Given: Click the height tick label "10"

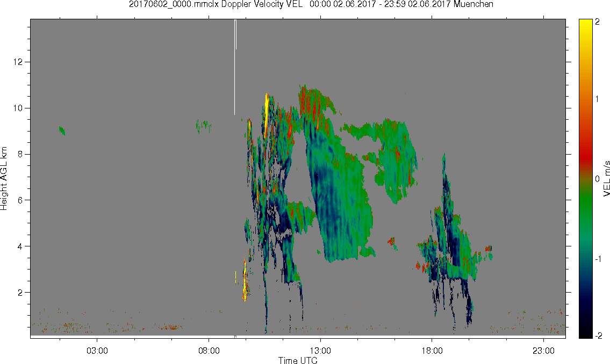Looking at the screenshot, I should coord(18,108).
